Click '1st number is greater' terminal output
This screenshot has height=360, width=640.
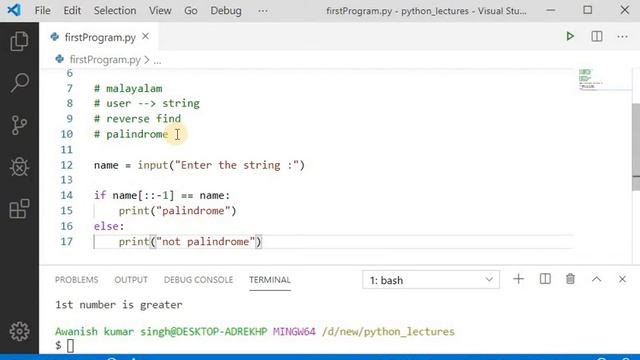(x=119, y=305)
